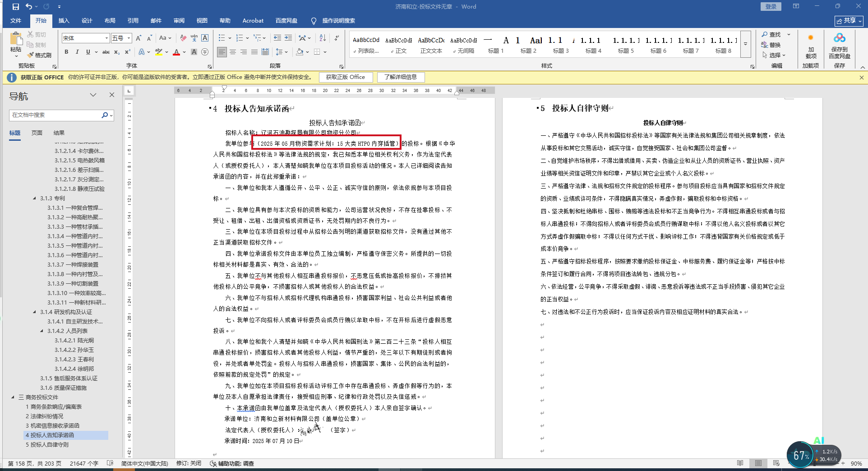868x471 pixels.
Task: Open 保存到百度网盘 cloud save
Action: point(840,46)
